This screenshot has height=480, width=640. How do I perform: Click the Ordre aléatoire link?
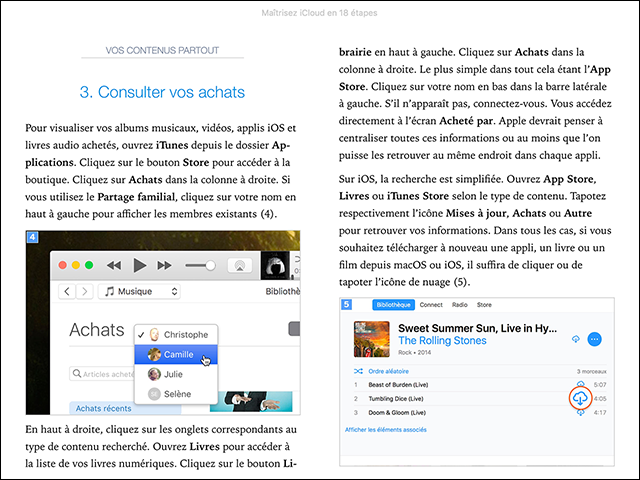pos(389,371)
